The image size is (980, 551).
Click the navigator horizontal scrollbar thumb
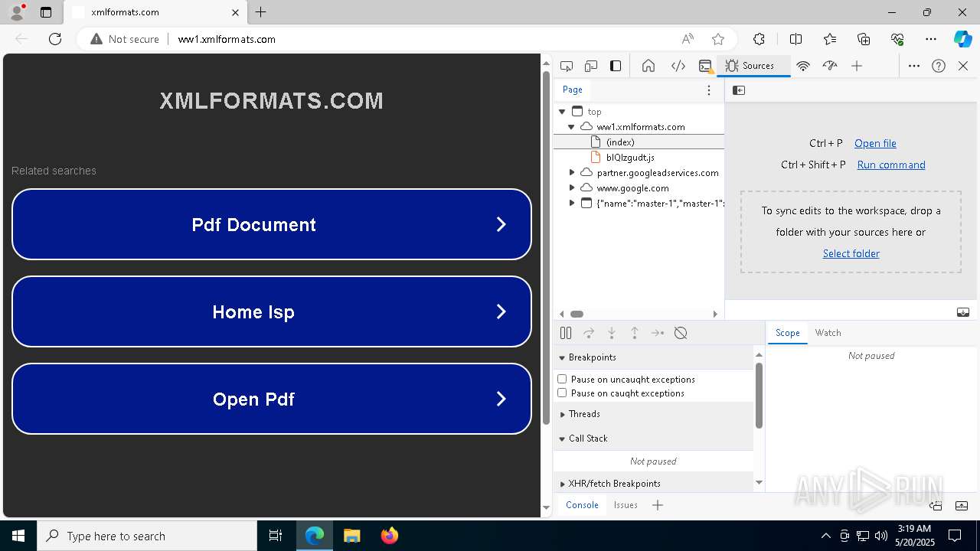point(577,314)
